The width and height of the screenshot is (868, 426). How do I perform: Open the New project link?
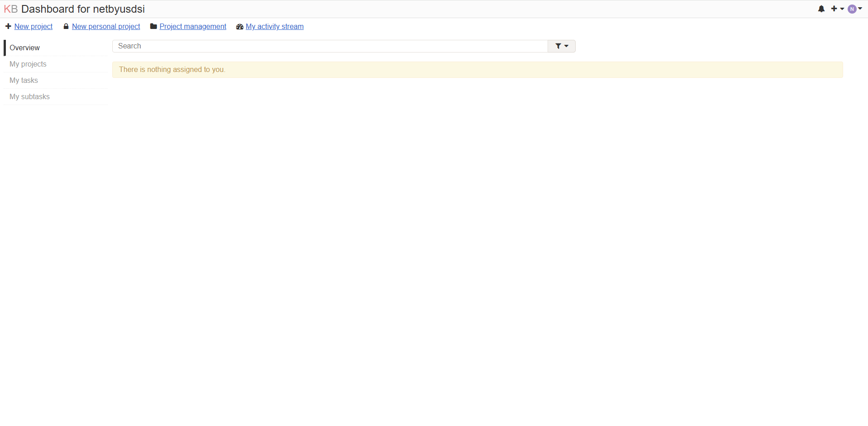[33, 26]
